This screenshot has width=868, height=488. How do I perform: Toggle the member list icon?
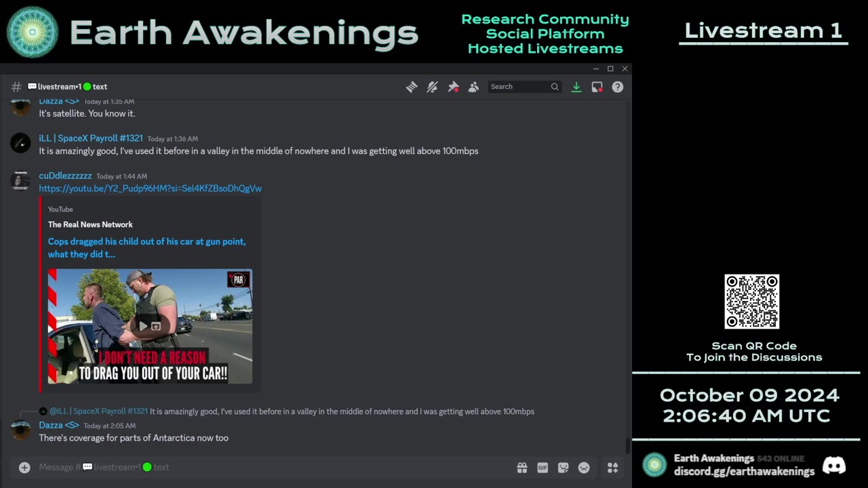tap(473, 87)
